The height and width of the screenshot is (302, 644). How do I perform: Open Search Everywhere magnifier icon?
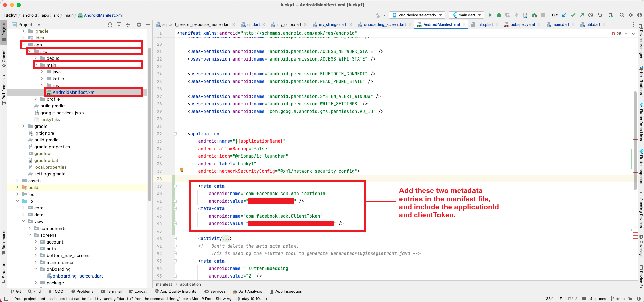(x=622, y=15)
